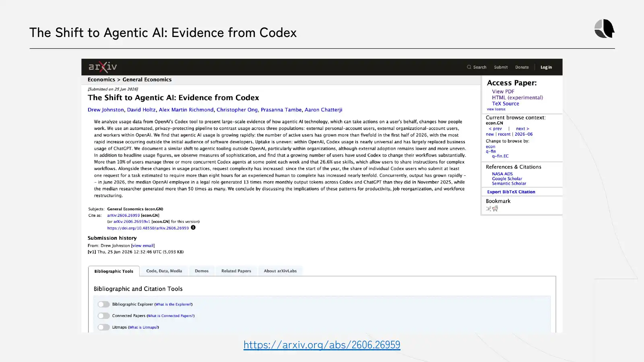This screenshot has height=362, width=644.
Task: Click author Aaron Chatterji
Action: coord(323,110)
